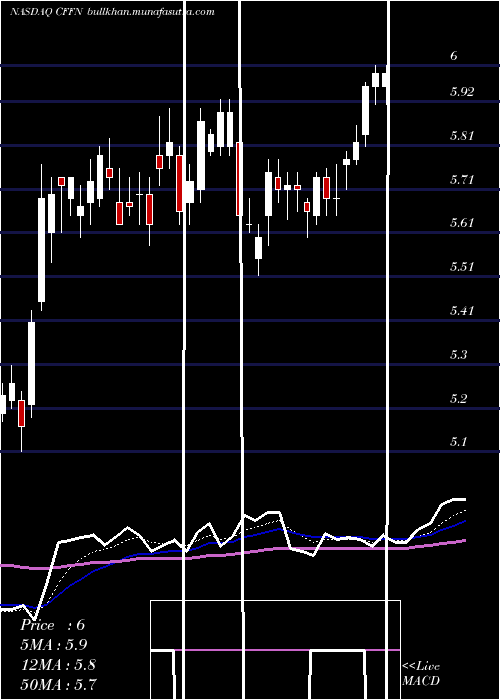Click the magenta 50MA line at left edge
This screenshot has width=500, height=700.
pos(9,566)
